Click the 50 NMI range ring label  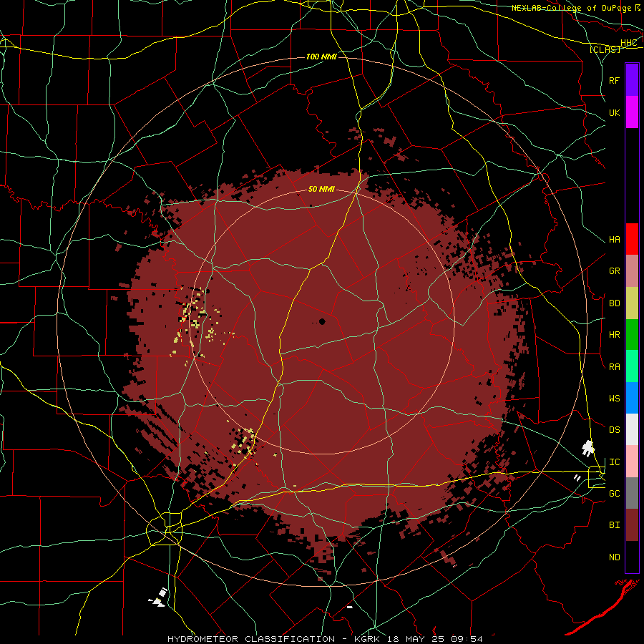click(x=321, y=190)
